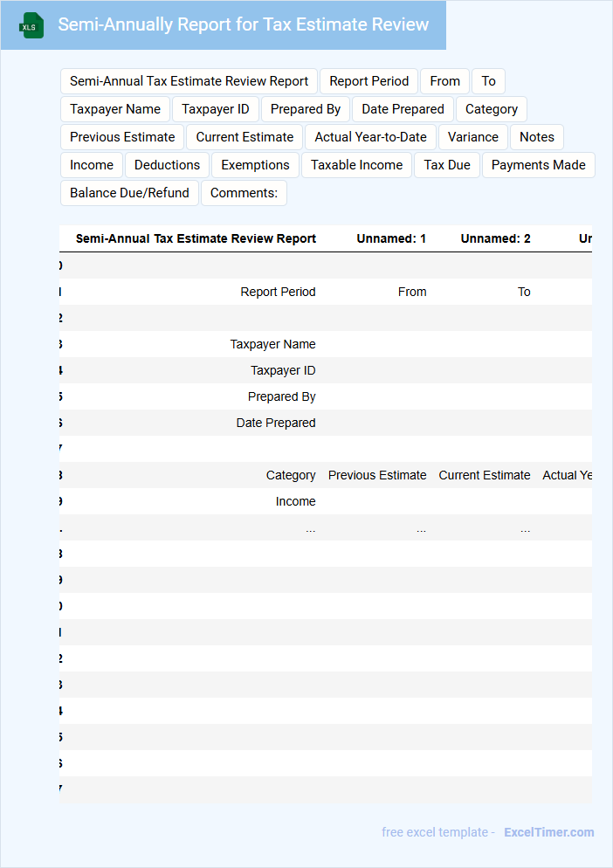Screen dimensions: 613x868
Task: Choose the 'Exemptions' tag
Action: [255, 165]
